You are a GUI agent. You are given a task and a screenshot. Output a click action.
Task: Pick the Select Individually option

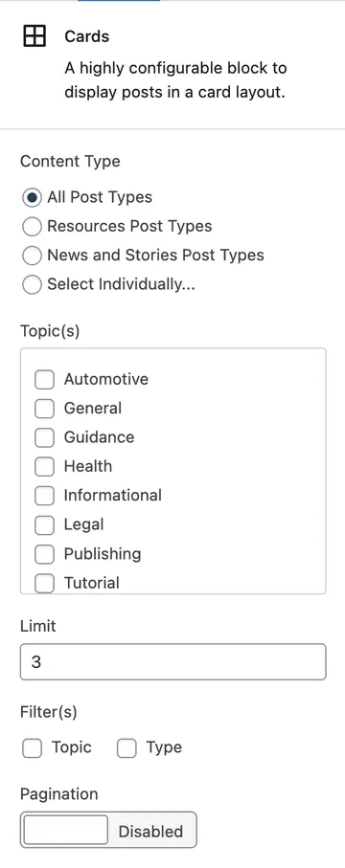pos(33,285)
